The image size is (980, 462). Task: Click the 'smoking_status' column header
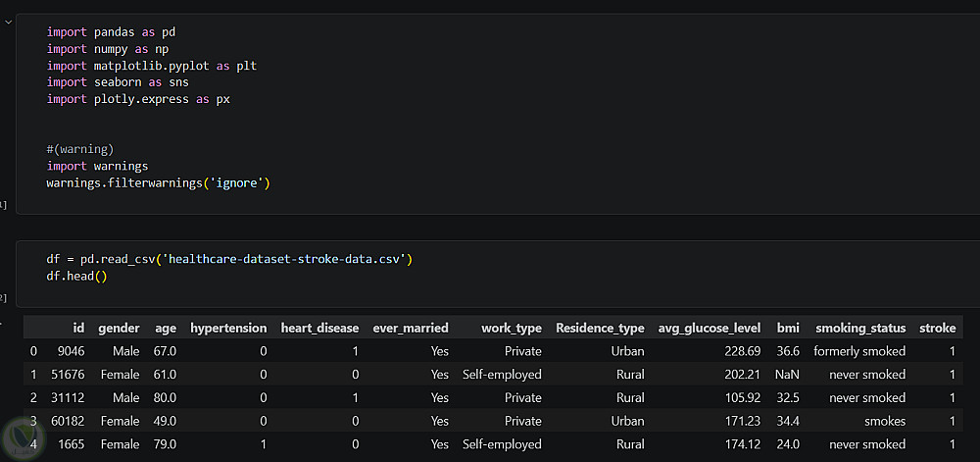coord(860,328)
